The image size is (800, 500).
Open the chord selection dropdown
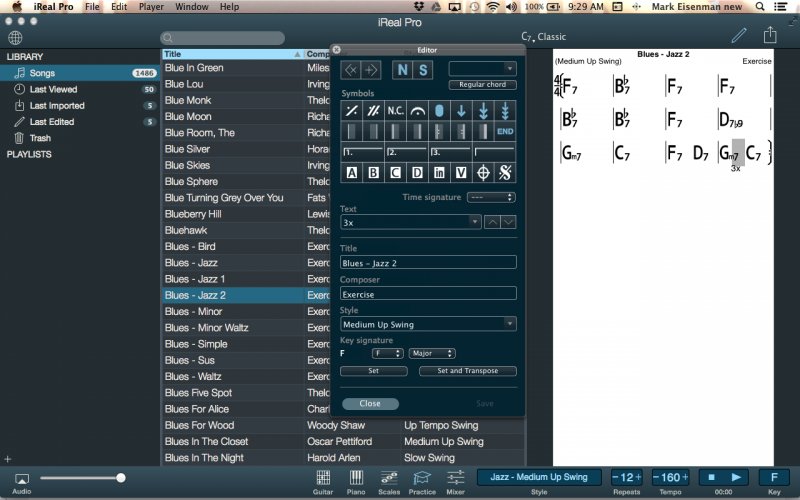(x=483, y=68)
